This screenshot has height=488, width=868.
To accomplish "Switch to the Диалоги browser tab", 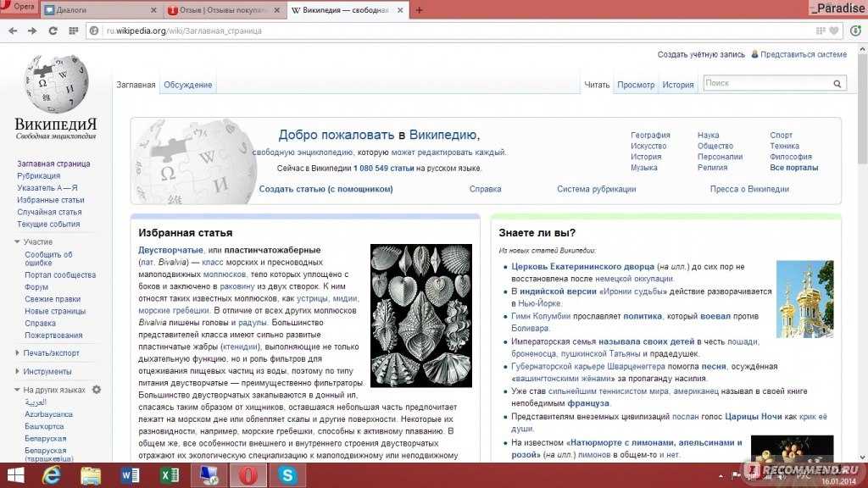I will [102, 10].
